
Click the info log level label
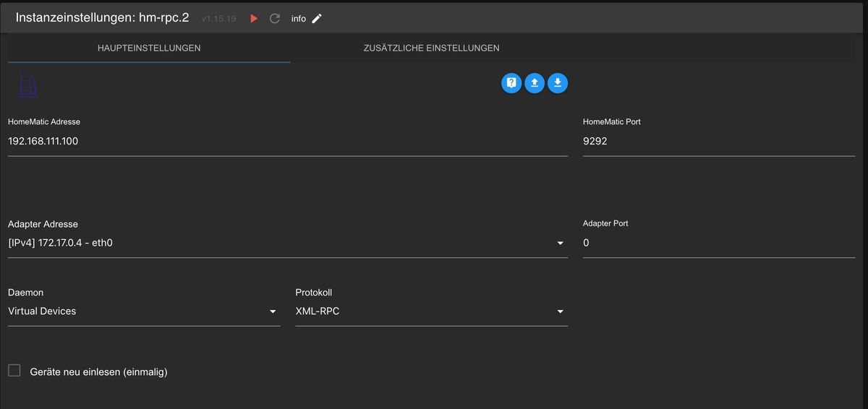coord(299,19)
